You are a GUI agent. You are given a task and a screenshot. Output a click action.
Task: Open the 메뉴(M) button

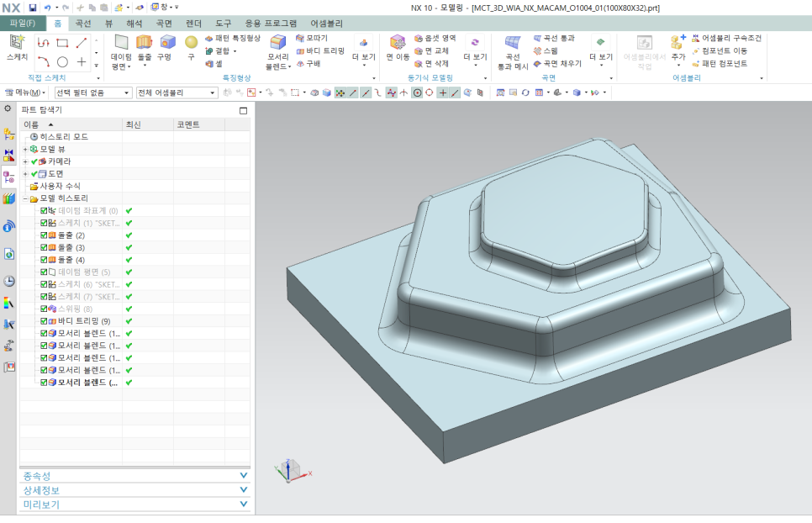(25, 92)
